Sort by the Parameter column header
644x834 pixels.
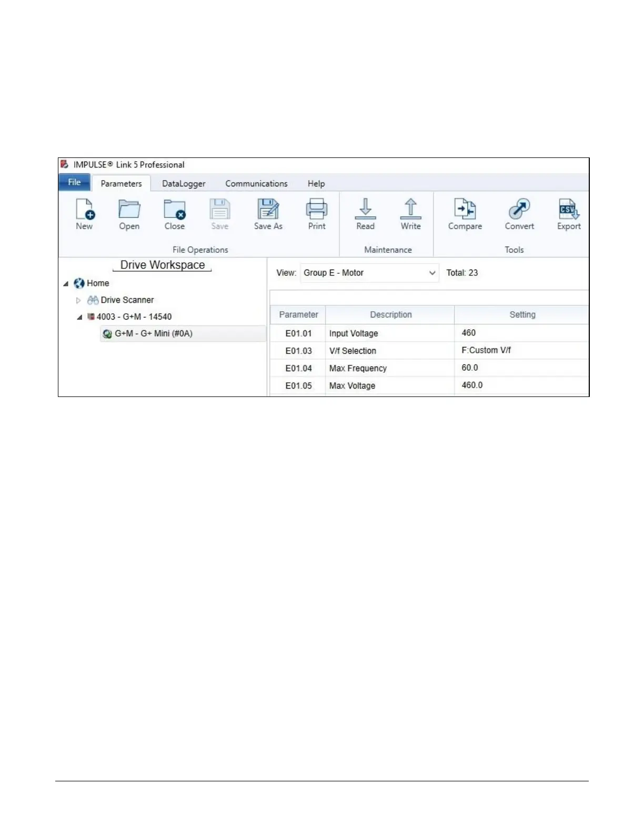pos(298,314)
